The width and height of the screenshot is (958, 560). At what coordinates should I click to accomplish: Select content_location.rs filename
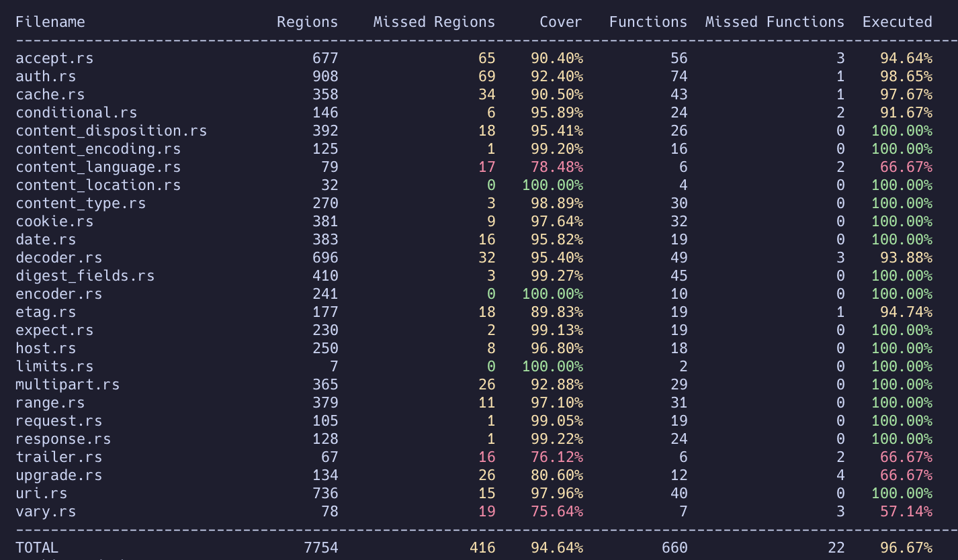(x=98, y=185)
